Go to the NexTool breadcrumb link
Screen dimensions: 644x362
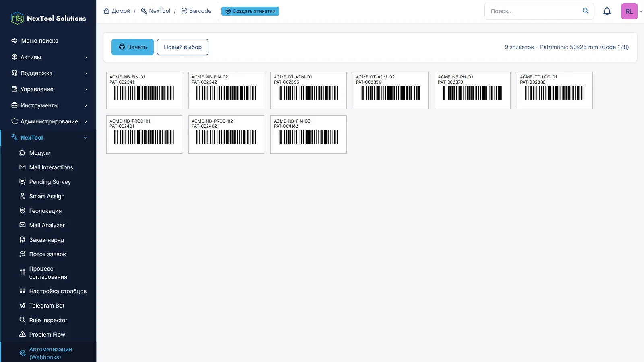156,11
